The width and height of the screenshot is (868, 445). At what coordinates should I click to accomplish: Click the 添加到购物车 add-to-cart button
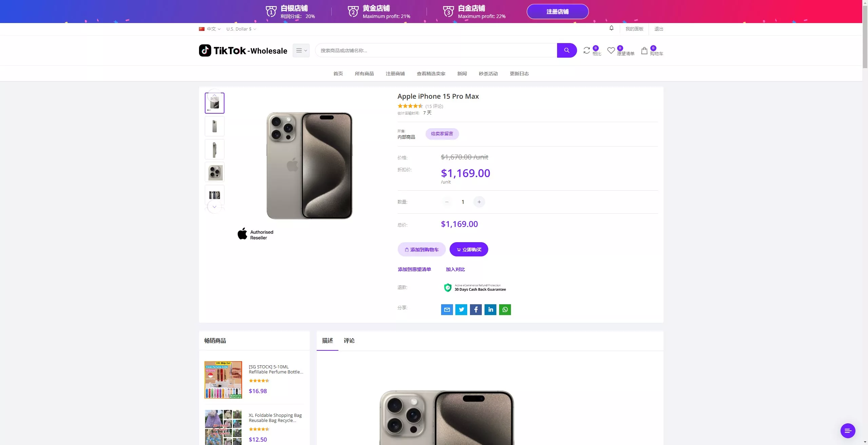421,250
